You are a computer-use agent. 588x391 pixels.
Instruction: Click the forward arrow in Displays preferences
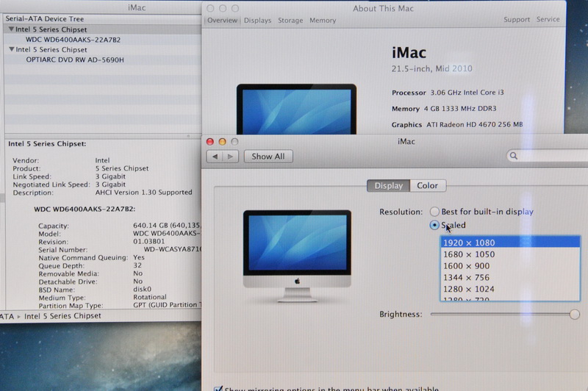231,157
